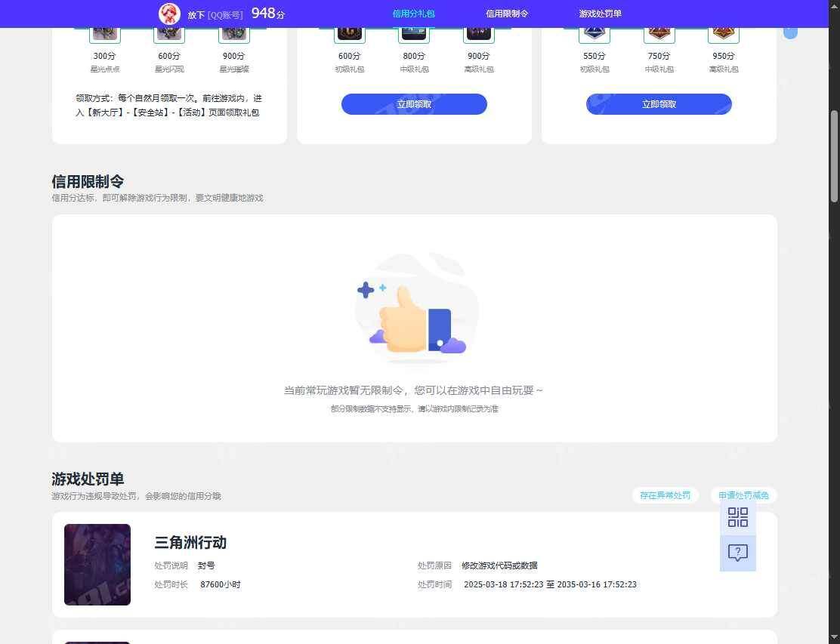
Task: Select the 600分 初级礼包 icon
Action: pyautogui.click(x=350, y=34)
